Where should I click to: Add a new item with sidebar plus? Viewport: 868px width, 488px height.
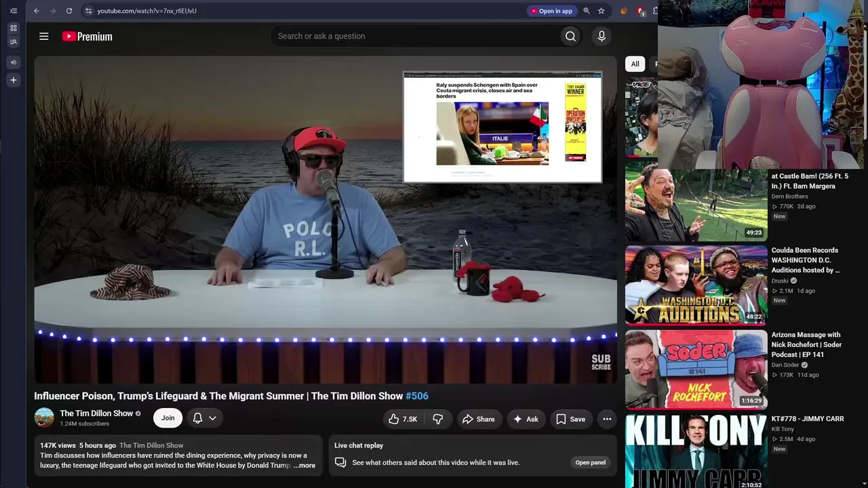[x=14, y=80]
